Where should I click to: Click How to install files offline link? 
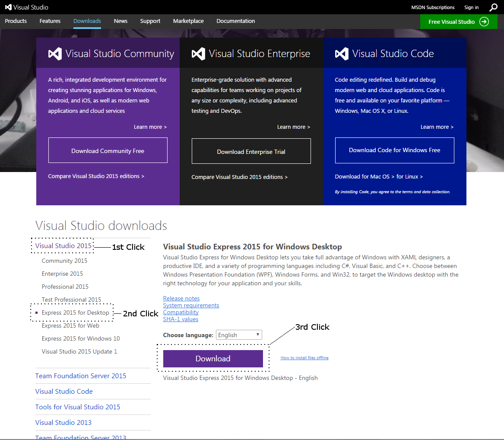304,357
